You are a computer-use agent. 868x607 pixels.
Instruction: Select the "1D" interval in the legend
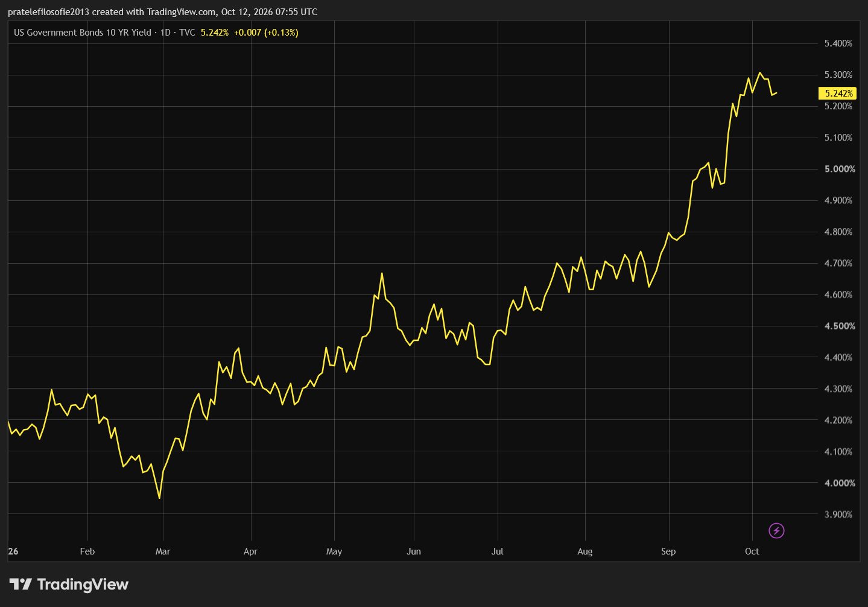click(165, 33)
